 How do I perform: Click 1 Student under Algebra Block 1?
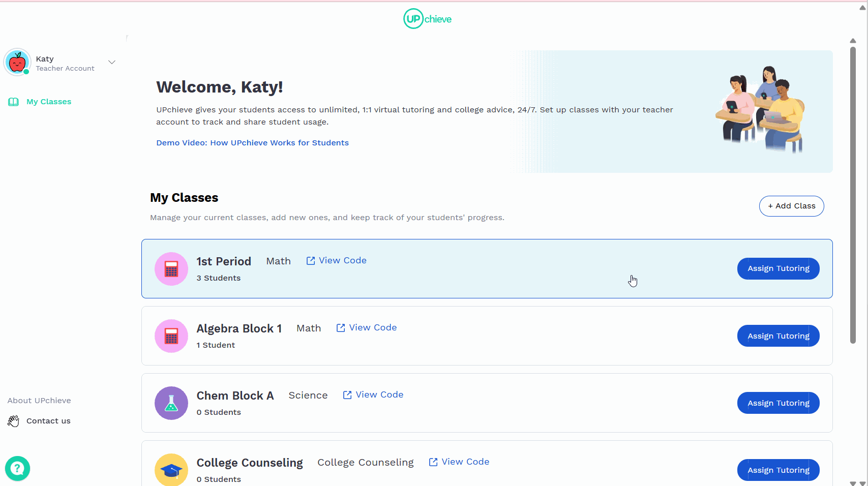(x=216, y=345)
